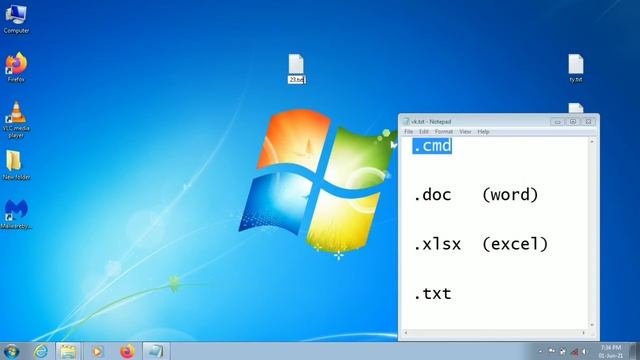The image size is (640, 360).
Task: Open the Format menu in Notepad
Action: click(444, 132)
